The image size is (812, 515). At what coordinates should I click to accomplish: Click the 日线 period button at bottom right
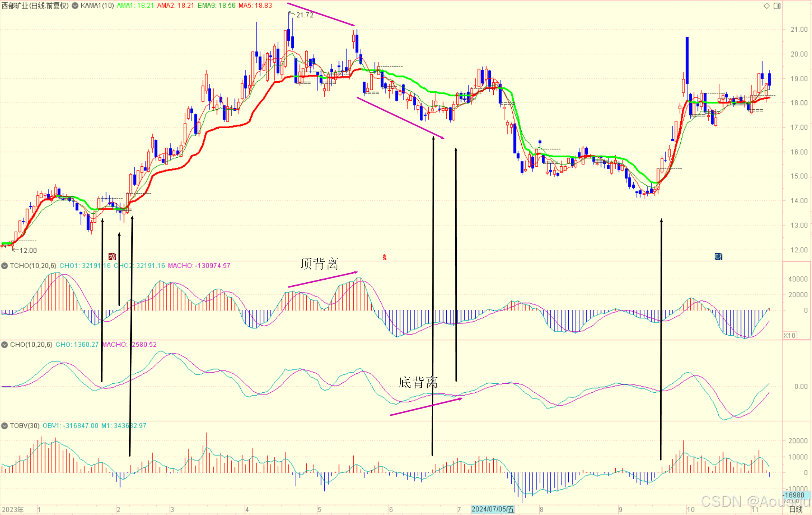[x=796, y=509]
